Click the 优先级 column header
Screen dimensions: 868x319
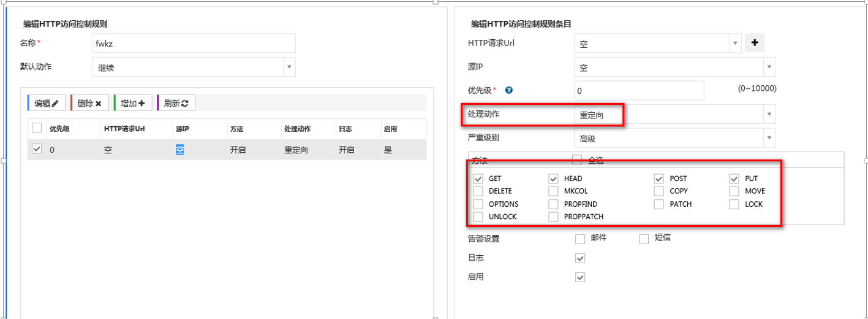pos(59,129)
